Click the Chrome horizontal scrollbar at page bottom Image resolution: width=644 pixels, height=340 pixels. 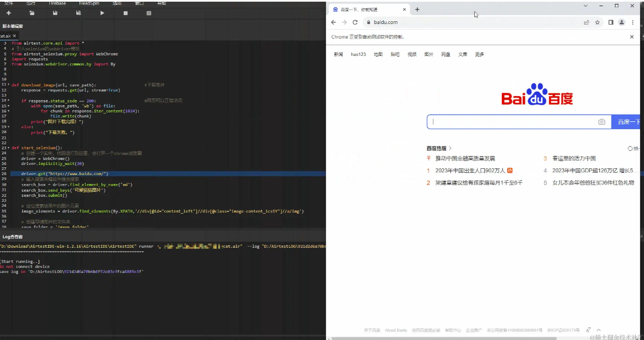pos(444,338)
